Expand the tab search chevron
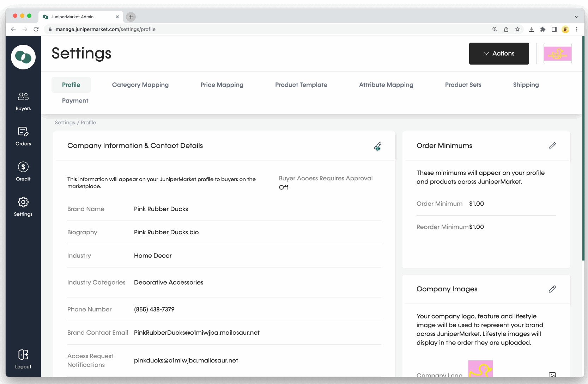Screen dimensions: 588x384 coord(577,17)
